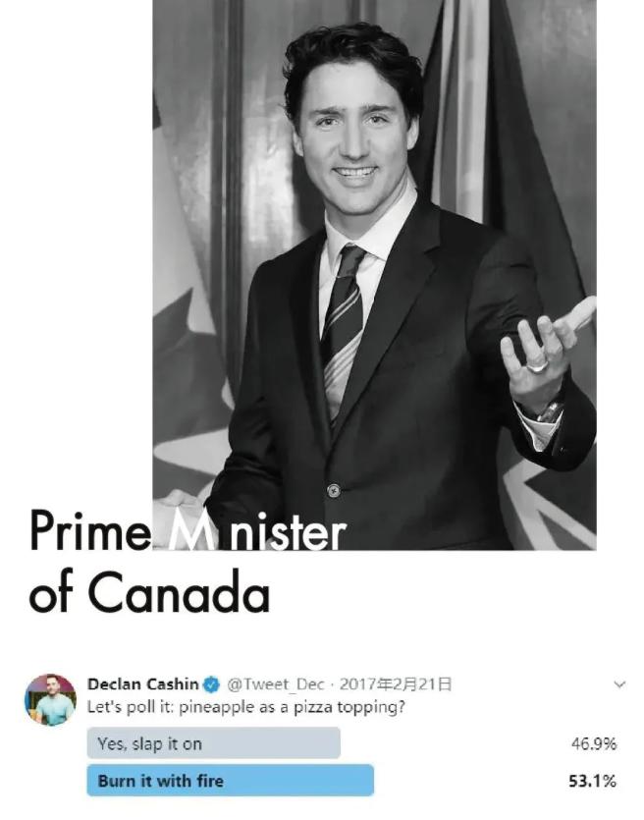Click the ring on the outstretched hand
This screenshot has height=820, width=644.
pos(538,366)
